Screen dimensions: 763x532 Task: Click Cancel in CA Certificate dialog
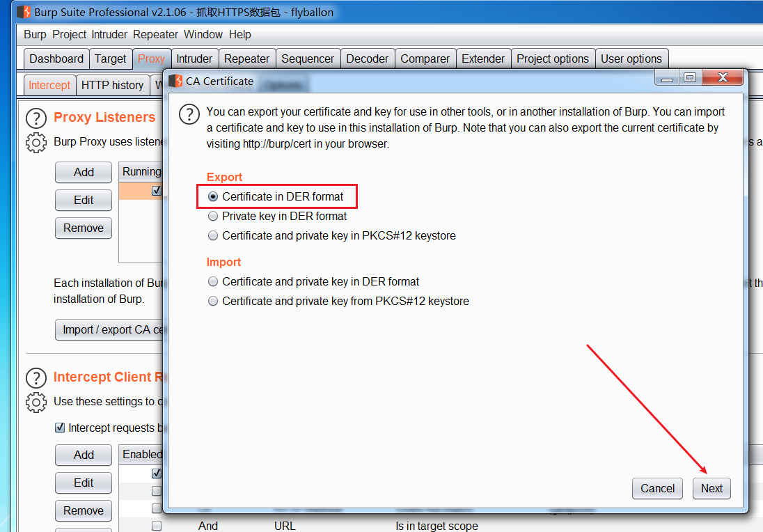tap(657, 488)
